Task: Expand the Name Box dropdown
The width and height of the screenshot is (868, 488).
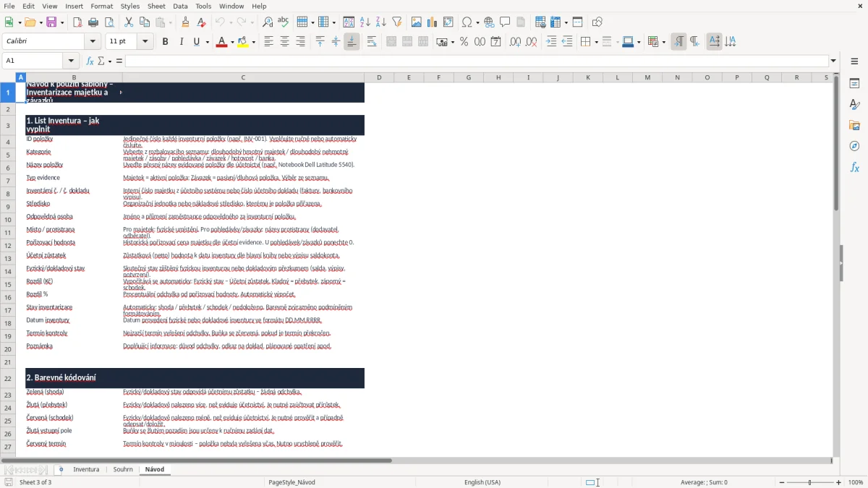Action: [x=71, y=61]
